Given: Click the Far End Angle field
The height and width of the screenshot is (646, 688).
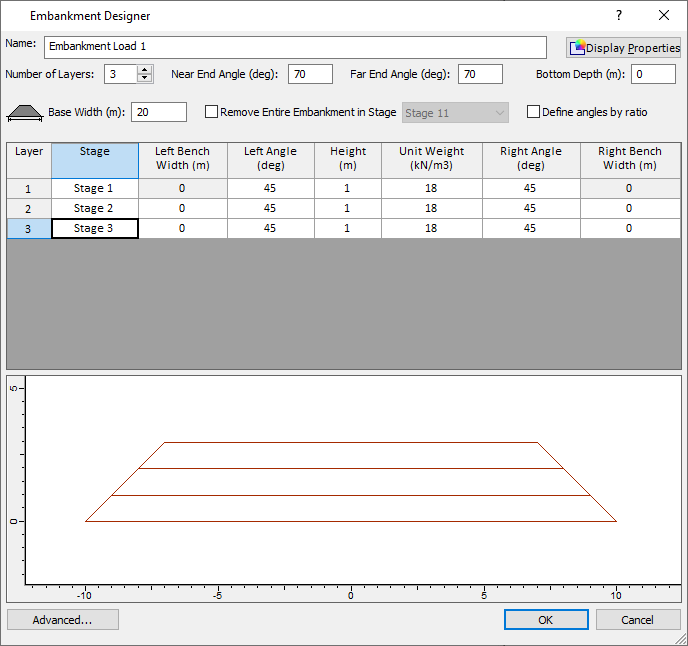Looking at the screenshot, I should [480, 74].
